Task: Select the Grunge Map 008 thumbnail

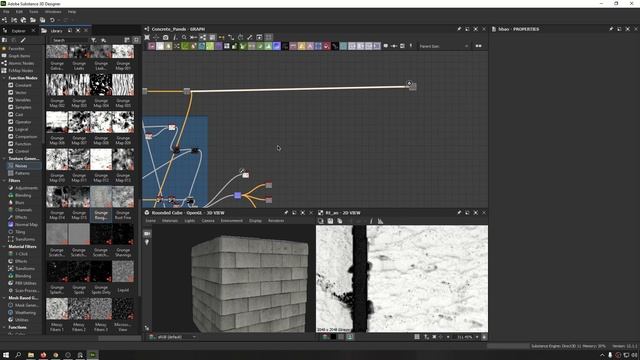Action: [101, 122]
